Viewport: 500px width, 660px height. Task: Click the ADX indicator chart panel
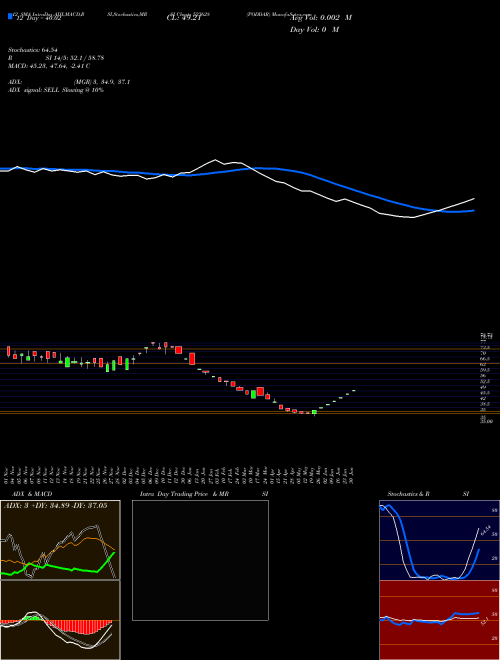click(60, 540)
